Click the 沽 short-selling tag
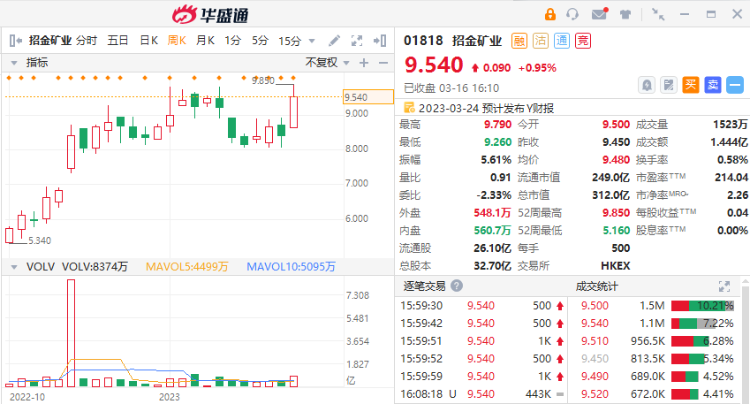The width and height of the screenshot is (750, 404). click(540, 41)
